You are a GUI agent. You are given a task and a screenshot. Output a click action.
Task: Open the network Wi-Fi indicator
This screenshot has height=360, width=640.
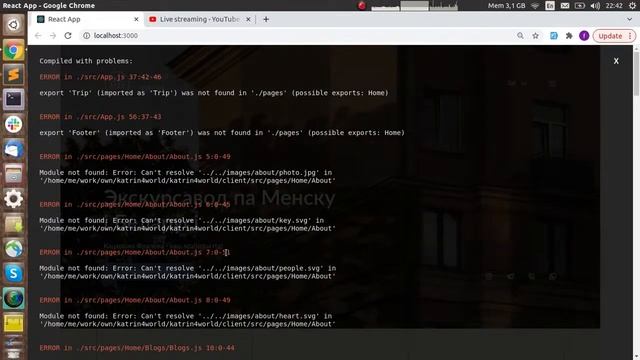click(x=535, y=6)
